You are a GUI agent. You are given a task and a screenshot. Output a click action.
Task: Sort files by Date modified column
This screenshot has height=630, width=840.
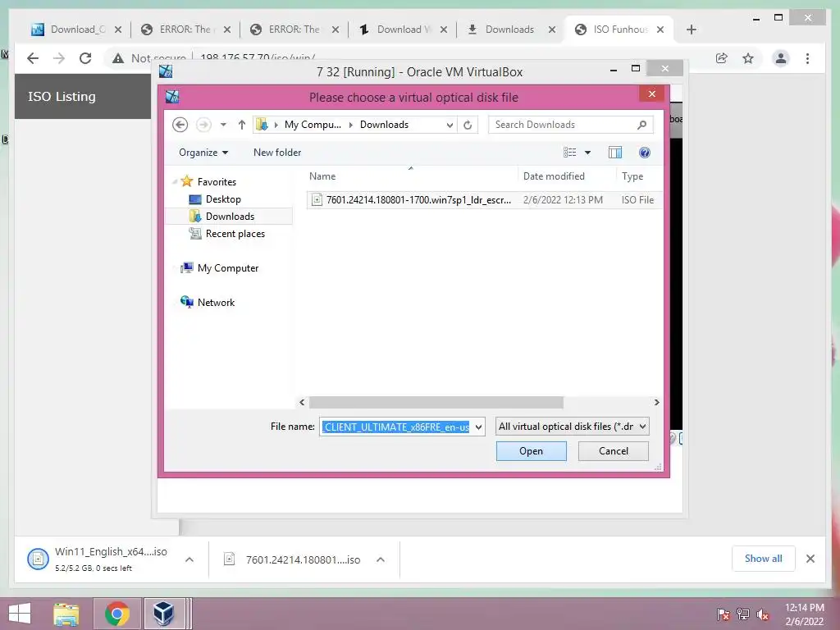(554, 176)
